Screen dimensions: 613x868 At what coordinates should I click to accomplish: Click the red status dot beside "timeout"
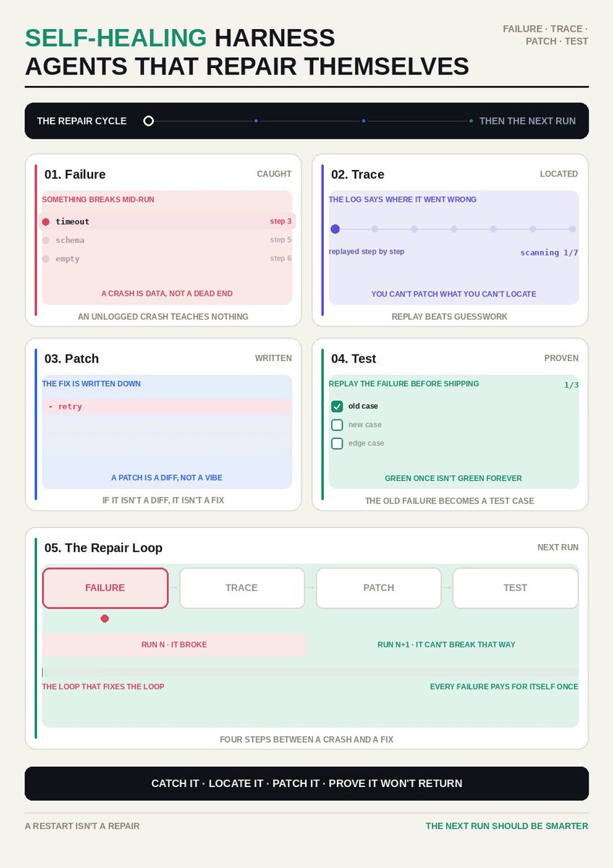pyautogui.click(x=46, y=222)
